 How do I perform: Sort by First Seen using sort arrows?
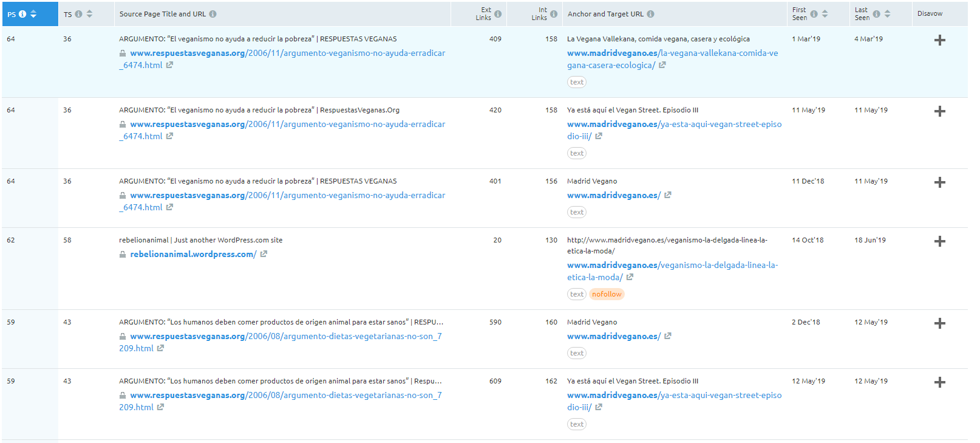pos(825,14)
